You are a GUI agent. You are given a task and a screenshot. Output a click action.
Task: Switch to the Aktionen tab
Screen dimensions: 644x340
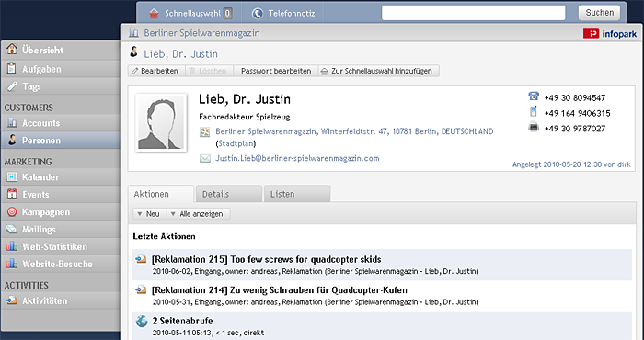coord(161,194)
